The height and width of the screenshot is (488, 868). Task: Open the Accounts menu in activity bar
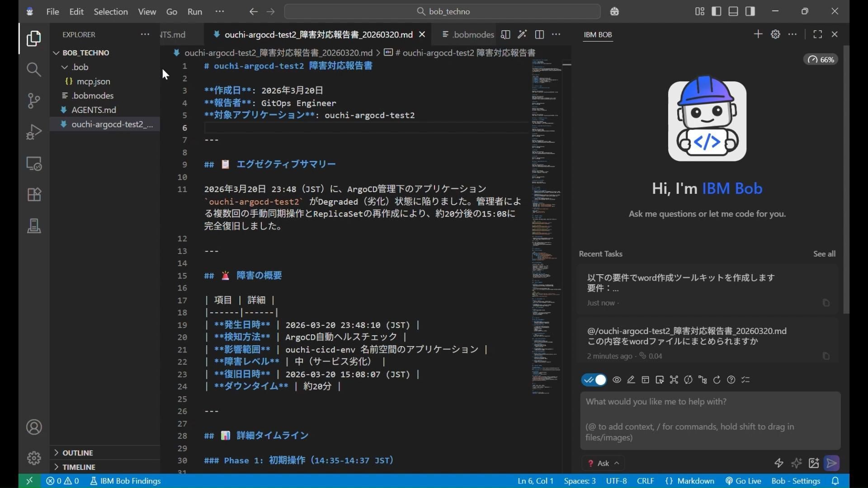tap(34, 427)
